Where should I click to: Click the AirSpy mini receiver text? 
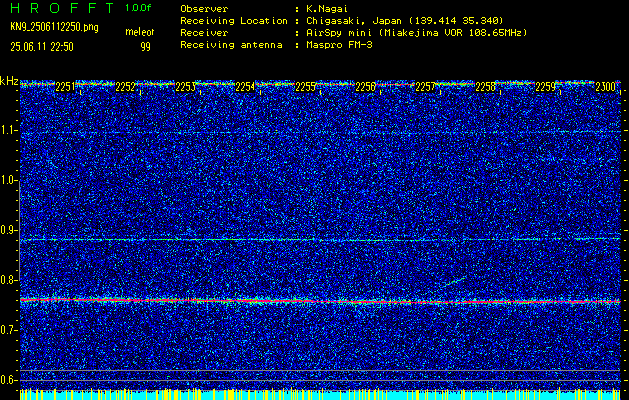[416, 33]
